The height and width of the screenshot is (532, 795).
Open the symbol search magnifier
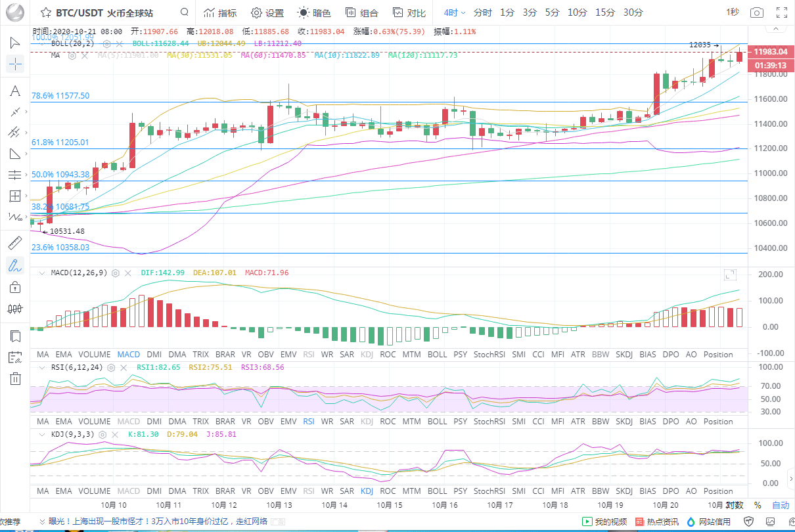coord(185,12)
